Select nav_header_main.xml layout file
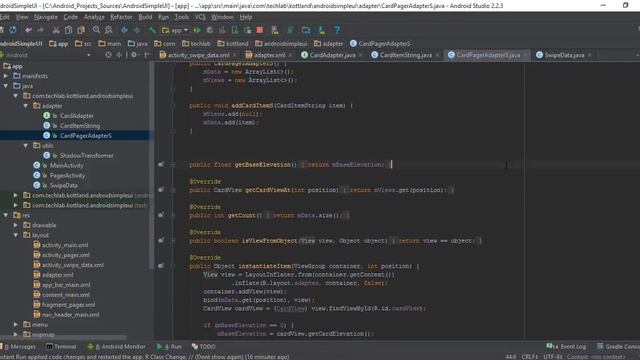 pos(70,315)
